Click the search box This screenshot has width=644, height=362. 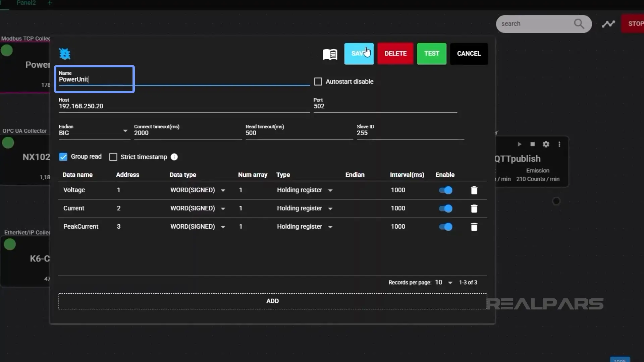pos(543,24)
